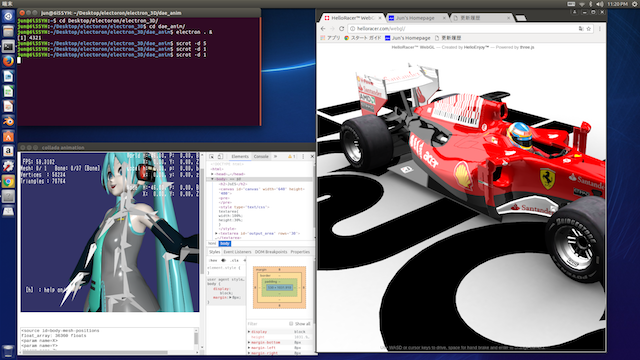This screenshot has height=360, width=640.
Task: Open System Settings from the dock
Action: point(8,166)
